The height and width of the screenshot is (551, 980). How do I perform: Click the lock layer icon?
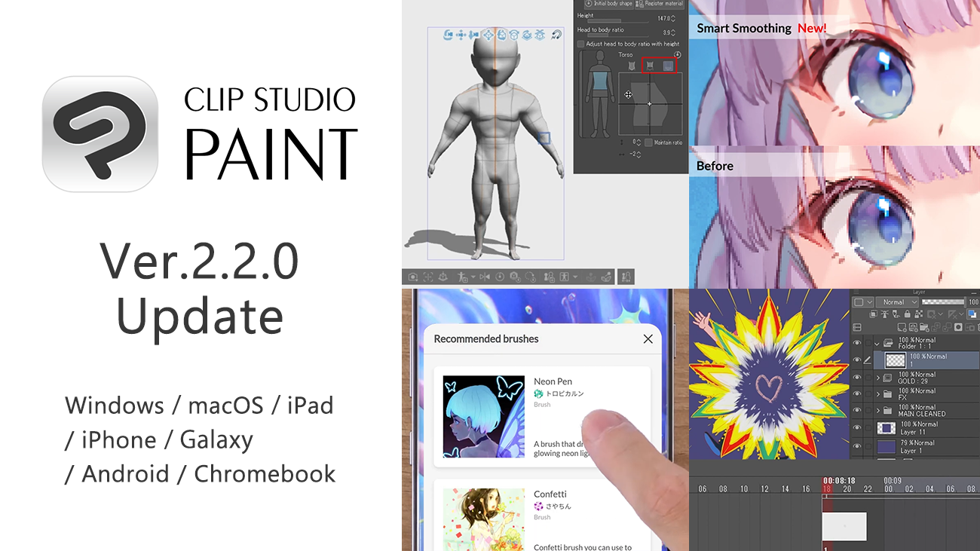coord(908,314)
